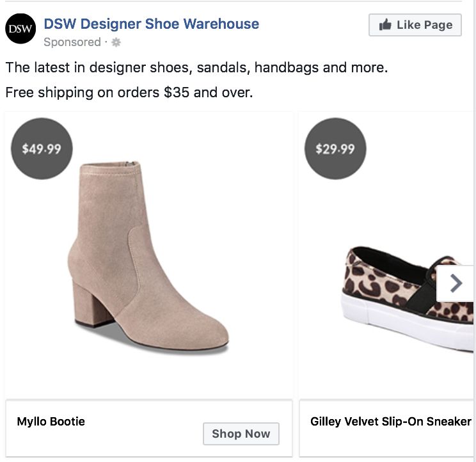Click the Gilley Velvet Slip-On Sneaker title

[x=390, y=422]
